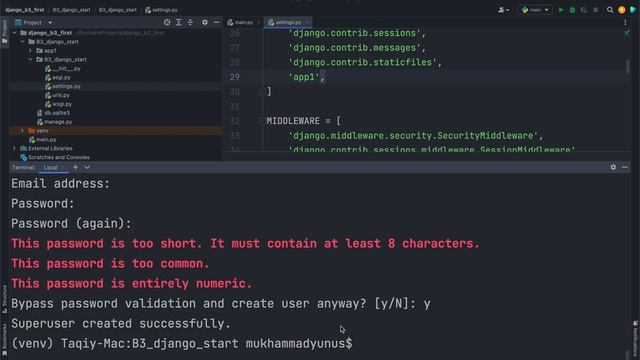Select Scratches and Consoles node
This screenshot has height=360, width=640.
click(58, 158)
